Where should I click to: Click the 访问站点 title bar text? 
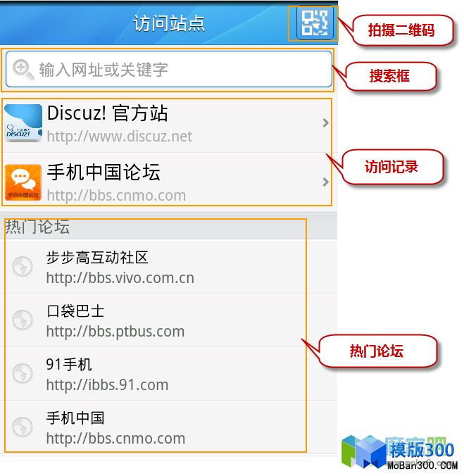169,23
